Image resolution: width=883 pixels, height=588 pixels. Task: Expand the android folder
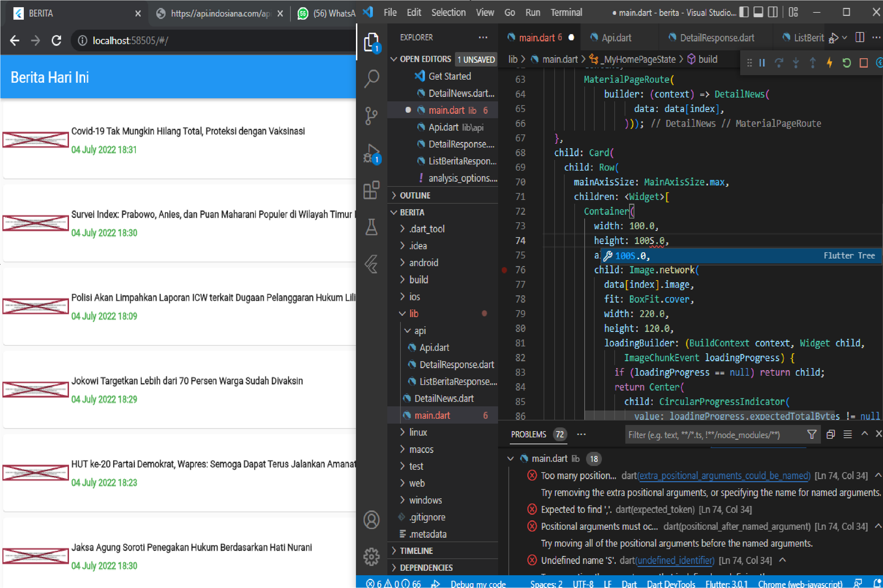pyautogui.click(x=423, y=263)
